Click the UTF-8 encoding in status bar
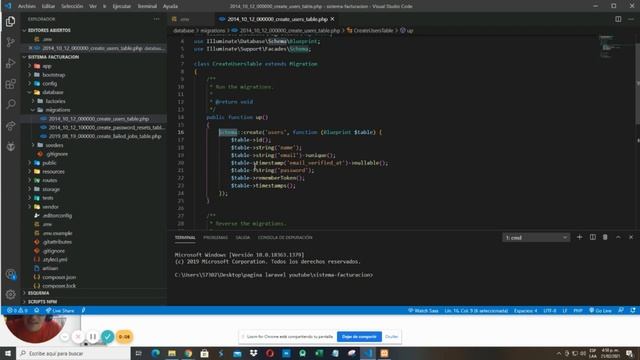The image size is (640, 360). point(550,311)
